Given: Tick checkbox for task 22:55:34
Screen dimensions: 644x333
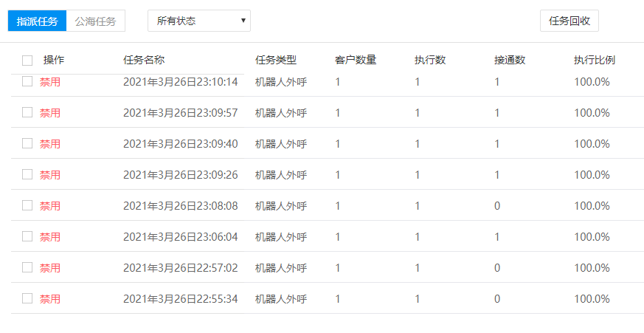Looking at the screenshot, I should point(27,298).
